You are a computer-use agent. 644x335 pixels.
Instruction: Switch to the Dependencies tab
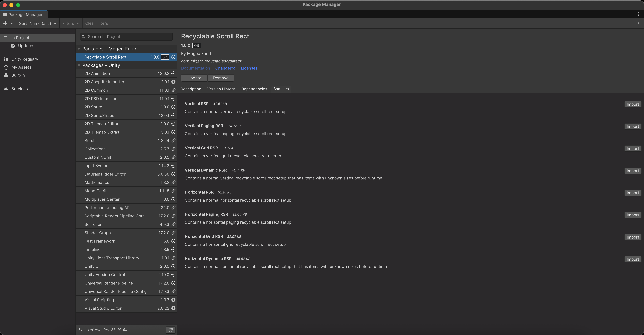(x=254, y=89)
